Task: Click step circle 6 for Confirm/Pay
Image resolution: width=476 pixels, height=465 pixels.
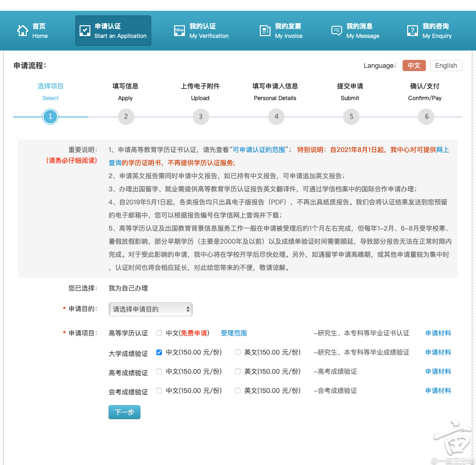Action: pyautogui.click(x=426, y=116)
